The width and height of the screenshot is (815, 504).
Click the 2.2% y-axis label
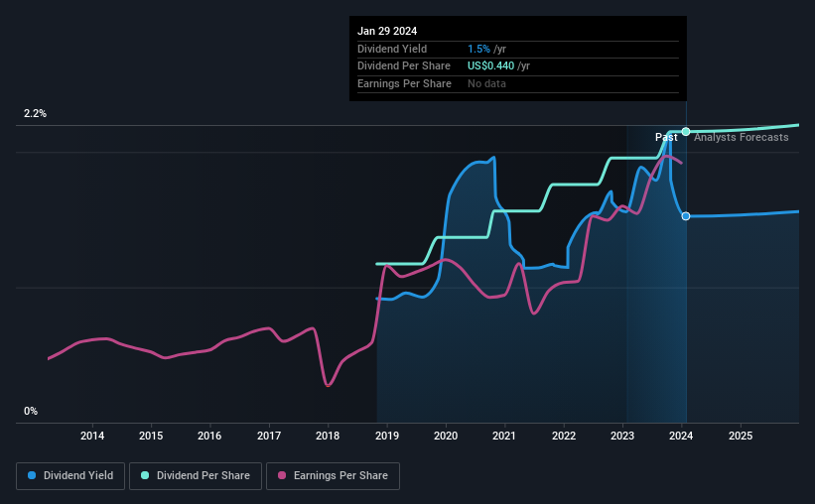35,113
